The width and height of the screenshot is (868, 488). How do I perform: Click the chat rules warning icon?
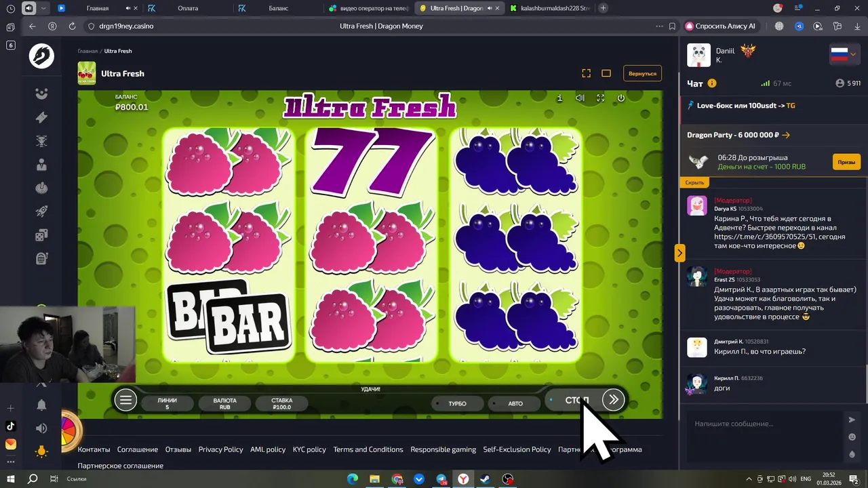712,83
